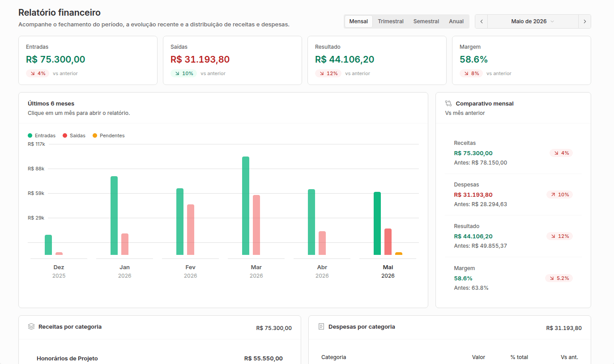Screen dimensions: 614x364
Task: Click the arrow in the Margem 5.2% comparison badge
Action: pos(551,278)
